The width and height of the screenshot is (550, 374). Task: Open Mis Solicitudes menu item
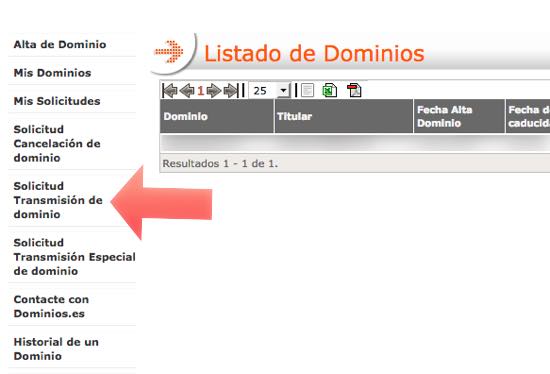pyautogui.click(x=57, y=101)
